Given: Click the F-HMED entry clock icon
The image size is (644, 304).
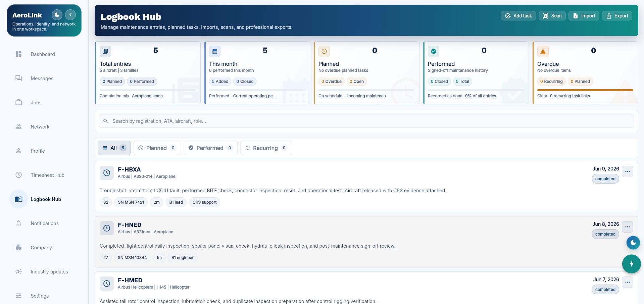Looking at the screenshot, I should point(107,284).
